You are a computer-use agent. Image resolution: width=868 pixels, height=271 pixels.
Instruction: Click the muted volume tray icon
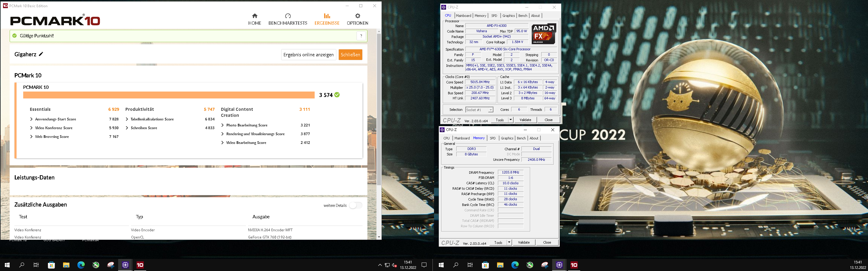click(395, 265)
